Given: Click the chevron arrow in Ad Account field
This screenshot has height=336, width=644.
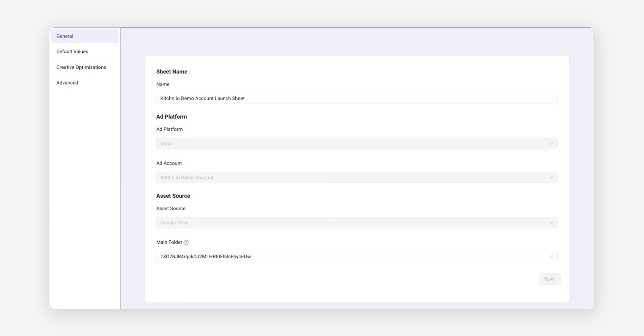Looking at the screenshot, I should pos(551,177).
